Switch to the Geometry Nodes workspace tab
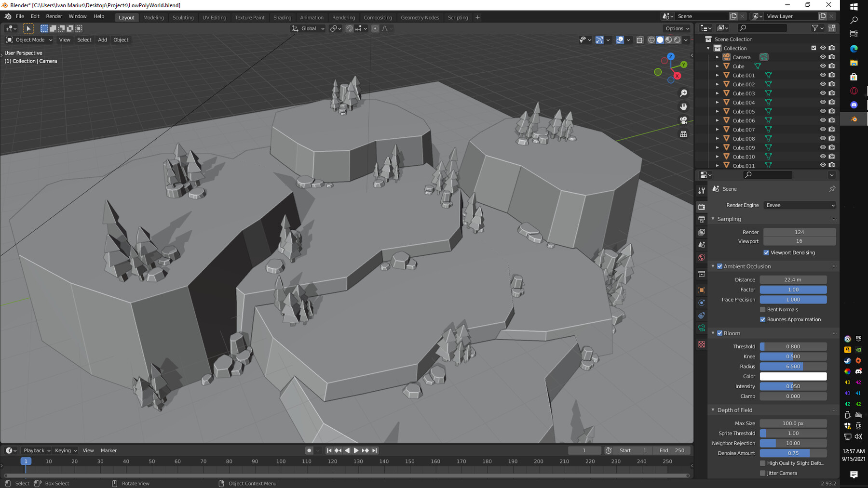Screen dimensions: 868x488 pyautogui.click(x=420, y=17)
